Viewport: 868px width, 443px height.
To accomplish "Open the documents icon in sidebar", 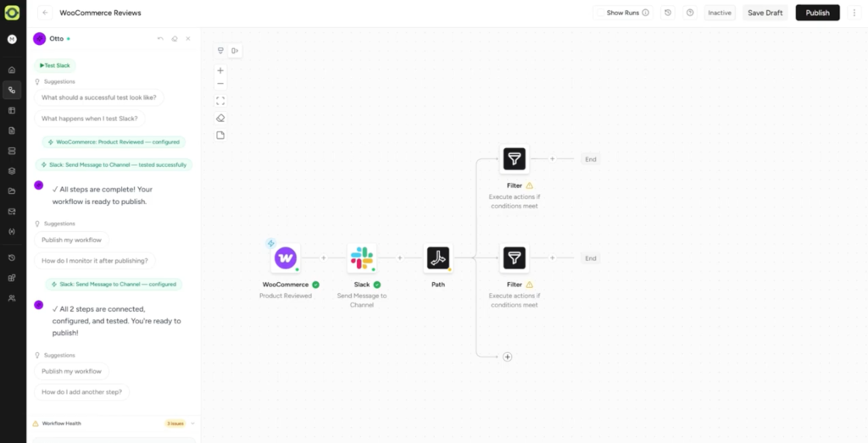I will (x=12, y=130).
